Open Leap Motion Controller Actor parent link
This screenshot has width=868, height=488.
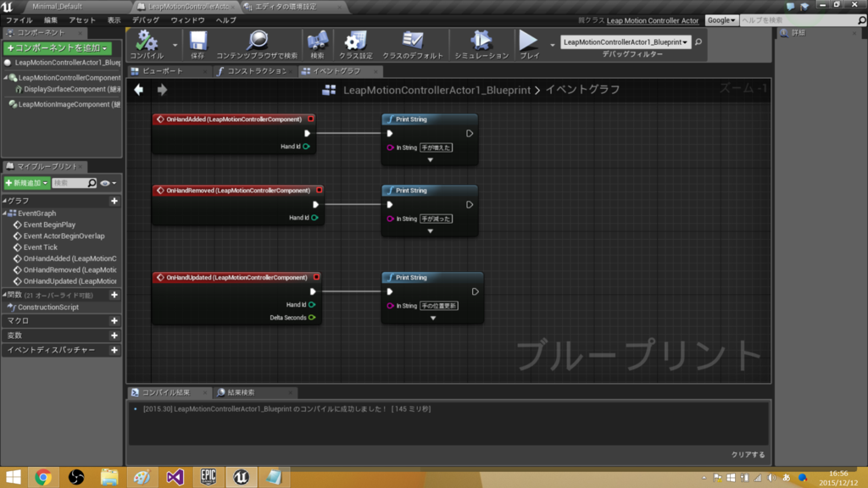pos(652,20)
